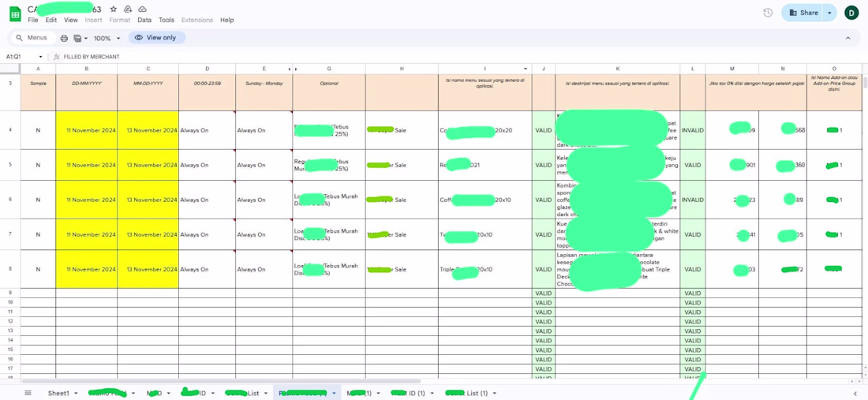This screenshot has width=868, height=400.
Task: Open the name box A1:Q1 dropdown
Action: pos(40,57)
